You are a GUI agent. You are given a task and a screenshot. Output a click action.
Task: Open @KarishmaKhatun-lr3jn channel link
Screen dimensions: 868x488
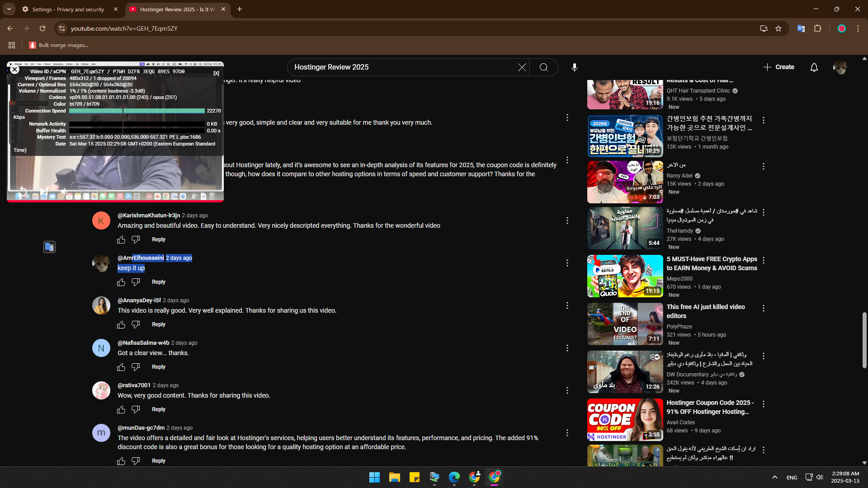coord(149,216)
